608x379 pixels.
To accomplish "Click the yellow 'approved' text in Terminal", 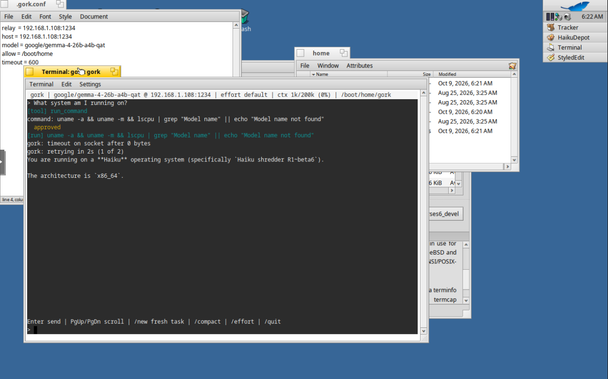I will (47, 127).
